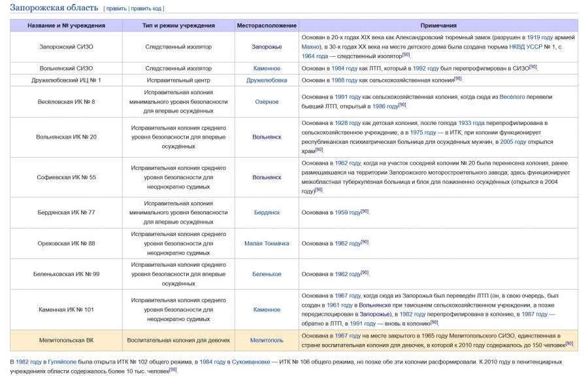
Task: Follow the Сухоивановке link below the table
Action: 250,362
